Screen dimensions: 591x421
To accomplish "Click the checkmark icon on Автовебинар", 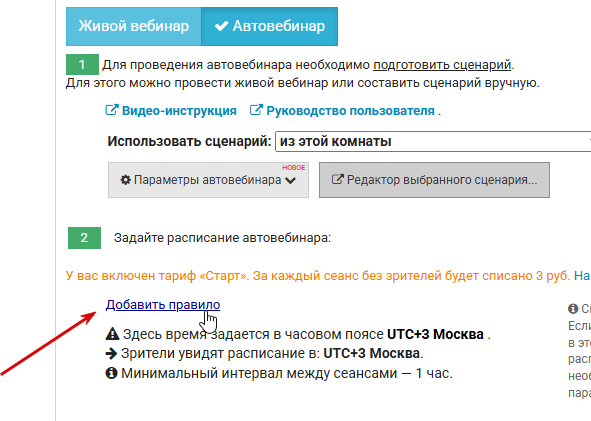I will point(221,26).
